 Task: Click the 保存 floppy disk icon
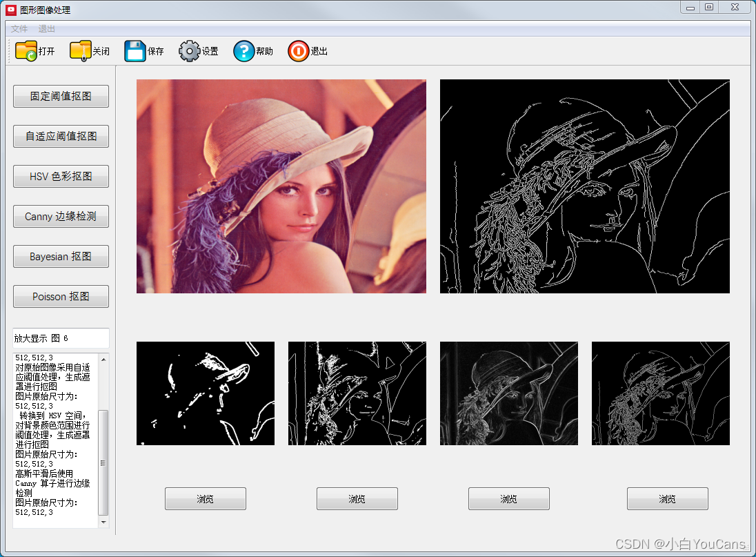tap(135, 51)
